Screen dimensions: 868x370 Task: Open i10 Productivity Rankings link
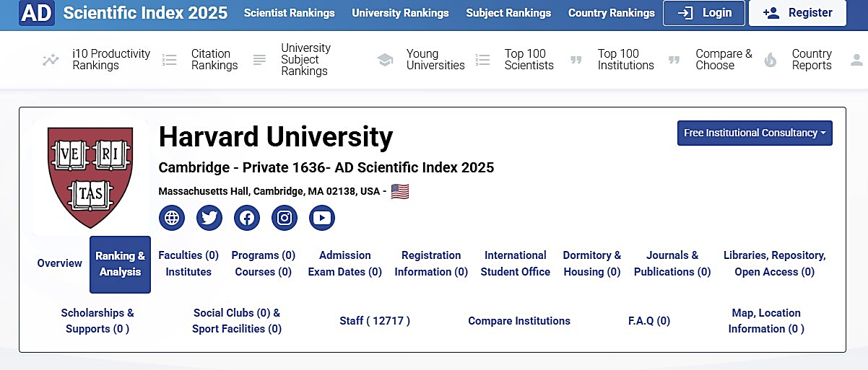(111, 60)
